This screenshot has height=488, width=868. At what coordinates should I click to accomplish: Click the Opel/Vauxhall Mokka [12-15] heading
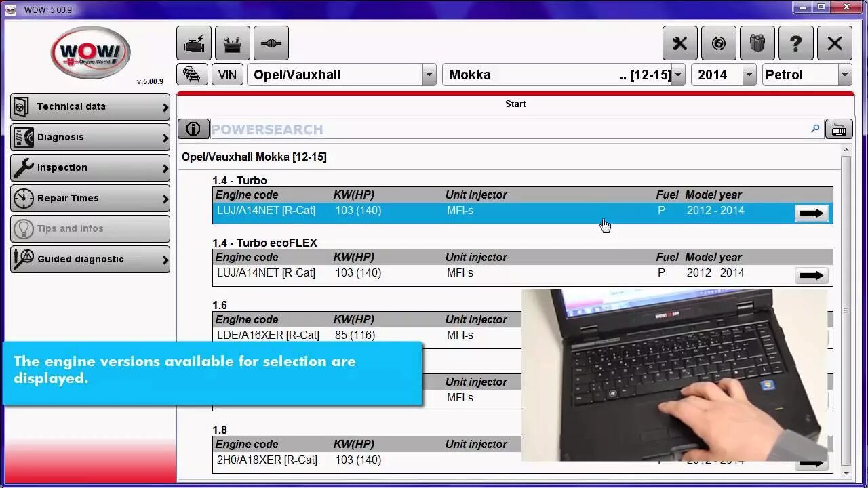(254, 157)
